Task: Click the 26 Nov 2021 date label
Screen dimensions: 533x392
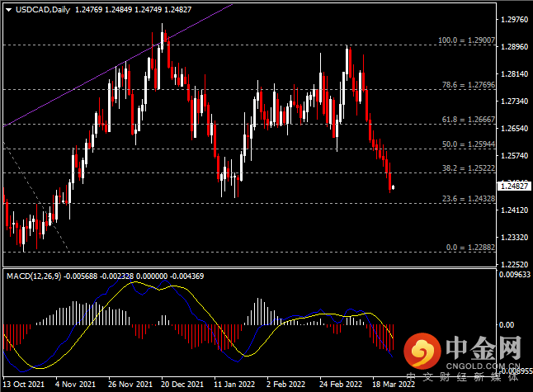Action: click(x=130, y=385)
